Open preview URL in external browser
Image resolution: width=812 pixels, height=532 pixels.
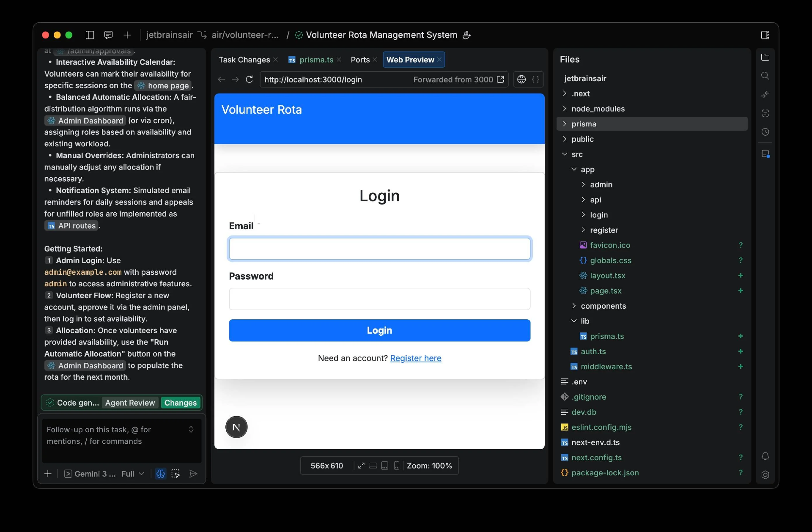tap(501, 80)
